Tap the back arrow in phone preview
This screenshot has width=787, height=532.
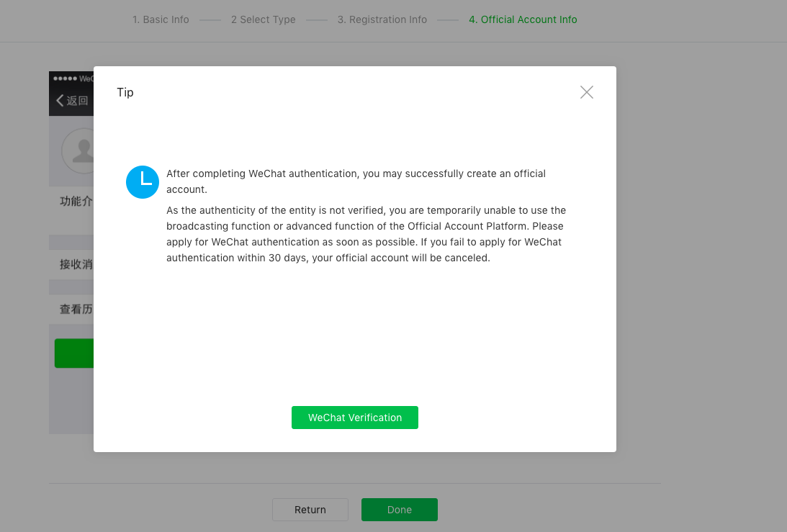(x=60, y=100)
